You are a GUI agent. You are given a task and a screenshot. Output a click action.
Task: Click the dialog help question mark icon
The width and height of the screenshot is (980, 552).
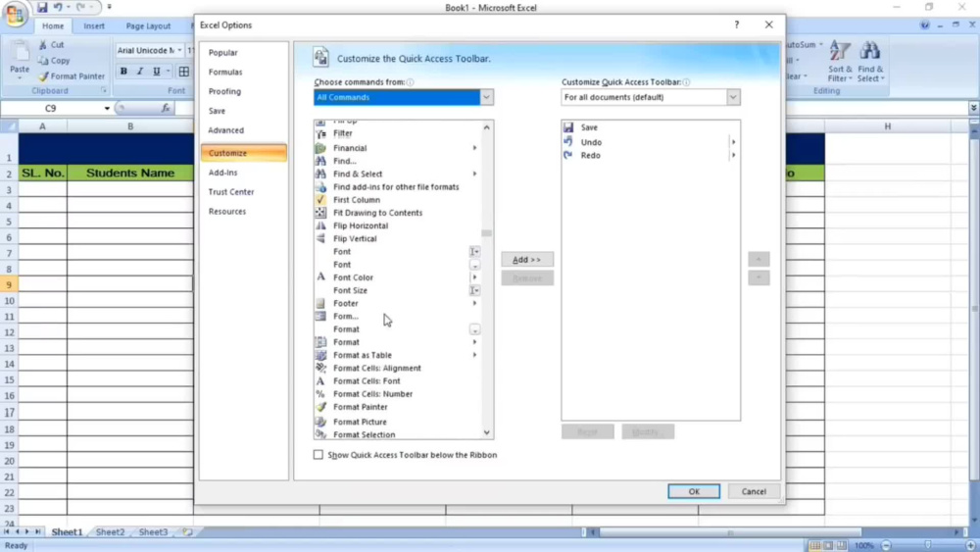click(x=737, y=25)
